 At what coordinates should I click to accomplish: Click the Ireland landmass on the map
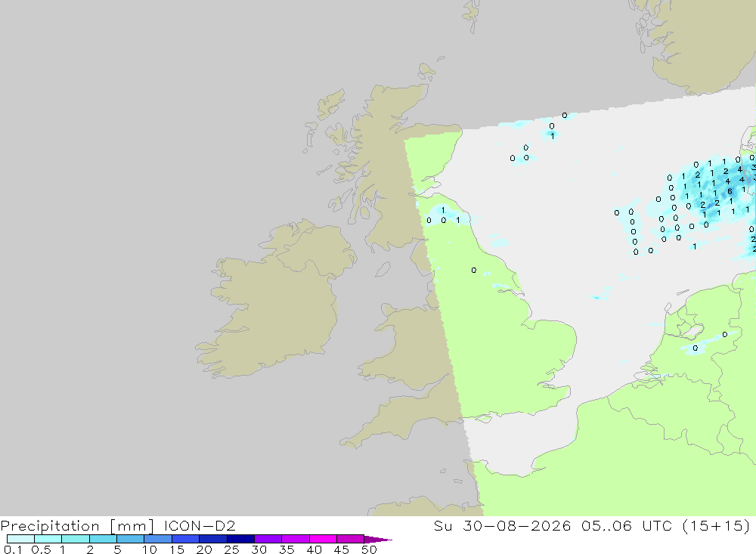(x=275, y=299)
